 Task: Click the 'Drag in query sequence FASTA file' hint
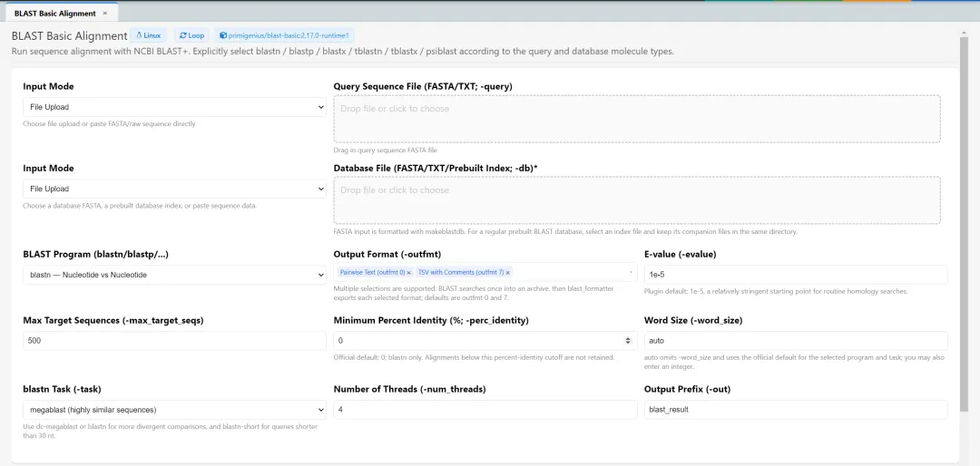(386, 150)
